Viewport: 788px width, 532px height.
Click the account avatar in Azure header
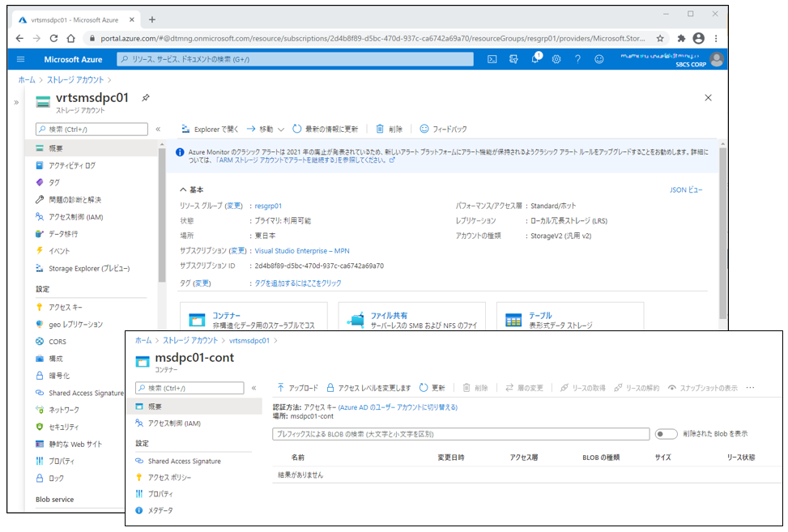pyautogui.click(x=718, y=59)
